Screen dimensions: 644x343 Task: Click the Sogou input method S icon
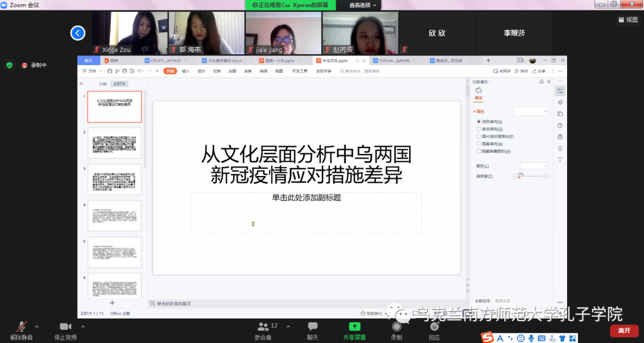click(488, 338)
